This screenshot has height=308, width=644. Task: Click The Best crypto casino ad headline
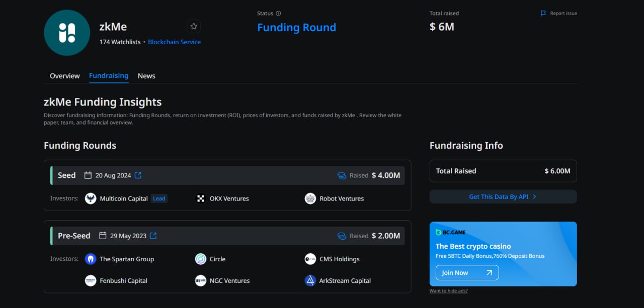473,246
